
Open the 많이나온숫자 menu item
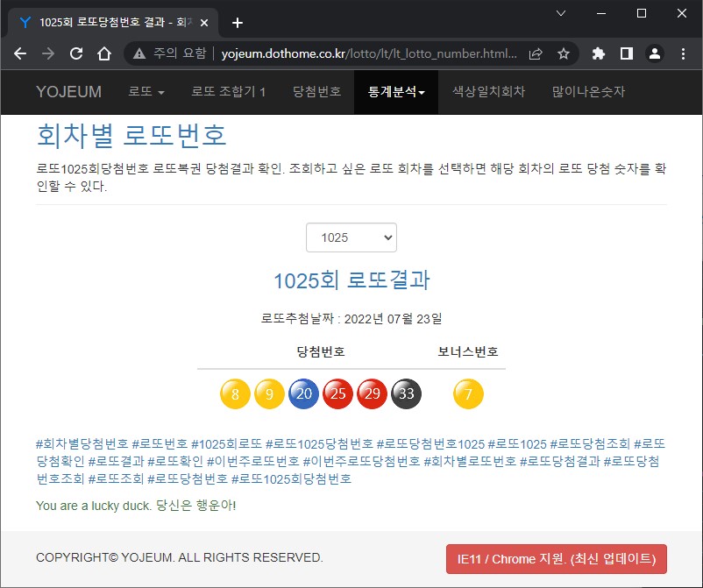coord(588,92)
